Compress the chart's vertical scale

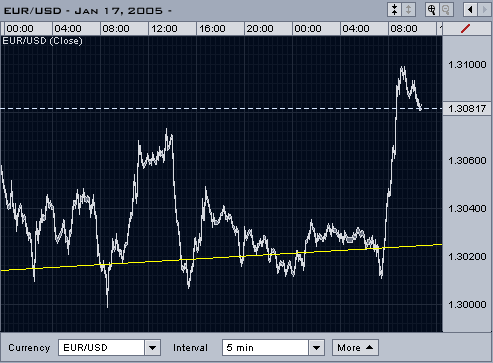[394, 10]
